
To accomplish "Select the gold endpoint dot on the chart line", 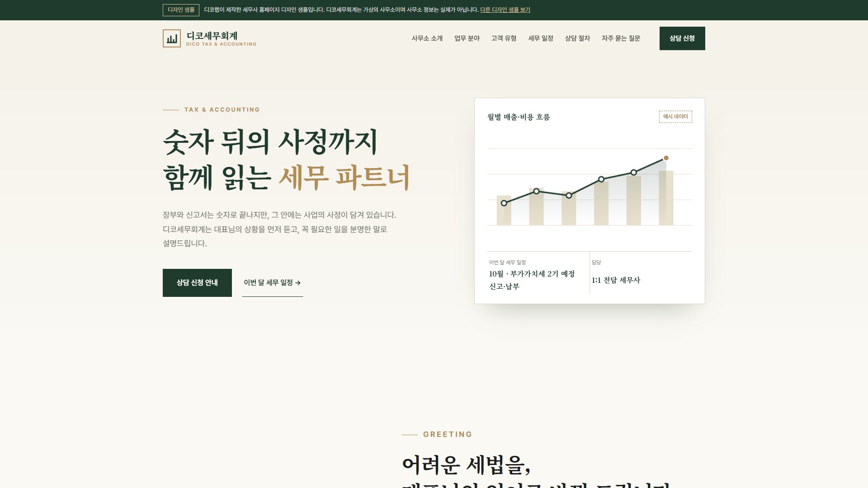I will click(666, 158).
